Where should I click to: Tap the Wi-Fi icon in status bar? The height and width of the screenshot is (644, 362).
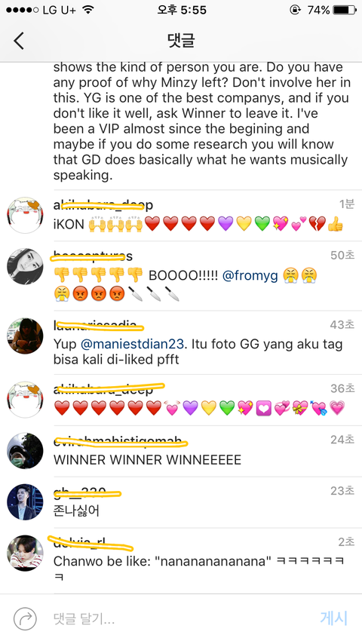click(87, 10)
